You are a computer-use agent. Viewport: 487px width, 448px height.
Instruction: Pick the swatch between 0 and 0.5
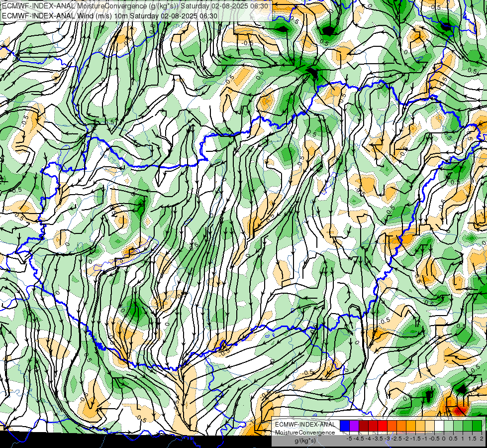(x=449, y=426)
